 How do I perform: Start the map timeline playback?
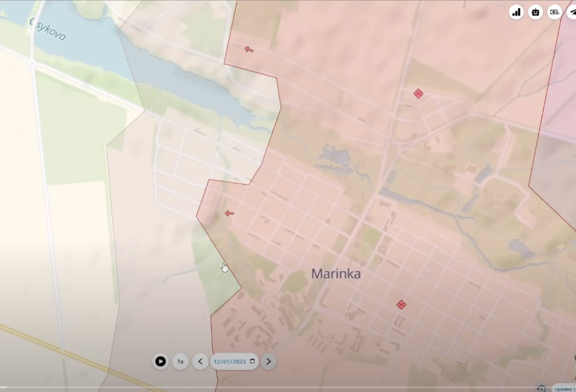click(160, 361)
